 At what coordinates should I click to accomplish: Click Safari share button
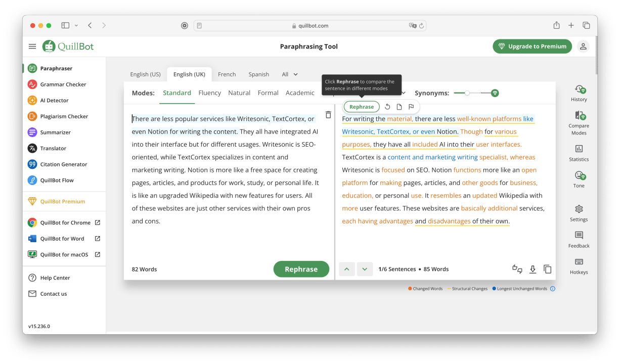pos(556,25)
